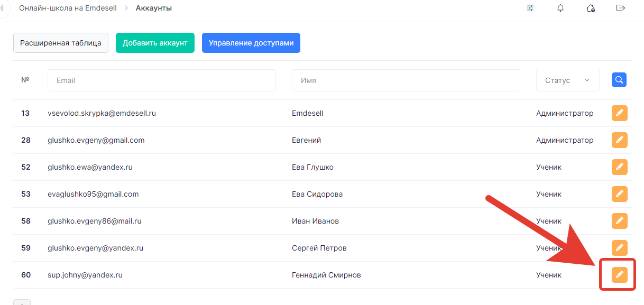644x305 pixels.
Task: Select the Аккаунты breadcrumb item
Action: click(x=154, y=8)
